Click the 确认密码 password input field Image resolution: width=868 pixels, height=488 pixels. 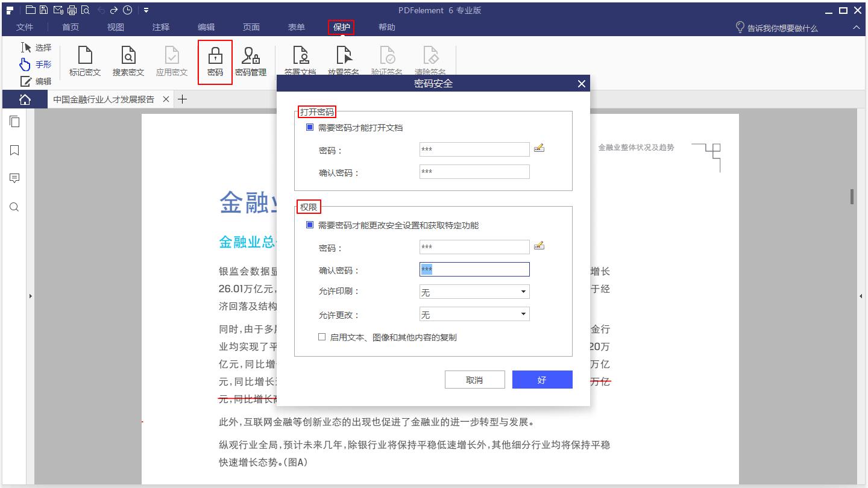[x=474, y=269]
